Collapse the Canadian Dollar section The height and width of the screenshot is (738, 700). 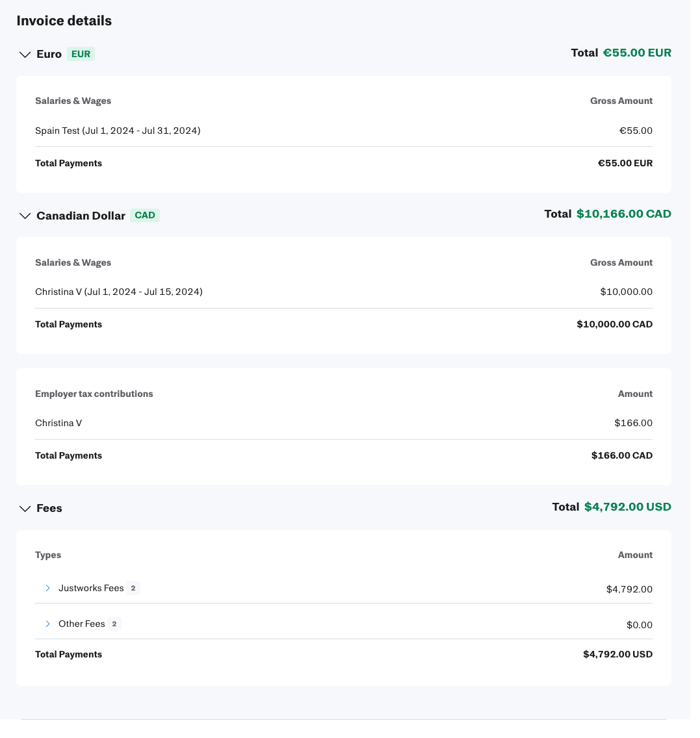coord(25,216)
